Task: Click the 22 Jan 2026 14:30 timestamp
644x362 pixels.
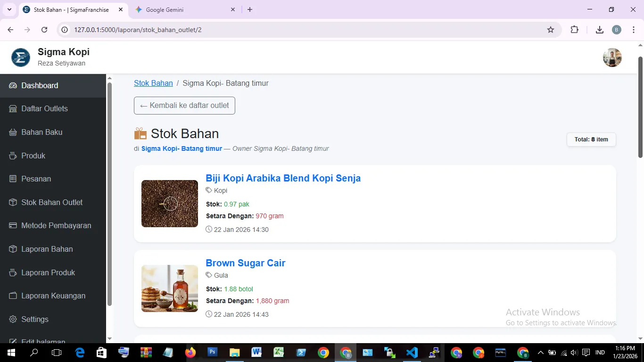Action: [x=237, y=230]
